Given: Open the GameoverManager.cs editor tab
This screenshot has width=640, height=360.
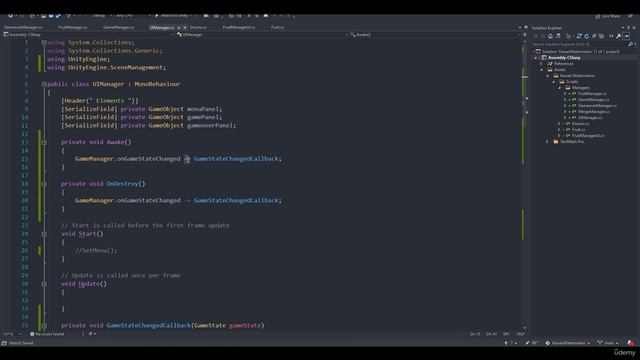Looking at the screenshot, I should 23,27.
